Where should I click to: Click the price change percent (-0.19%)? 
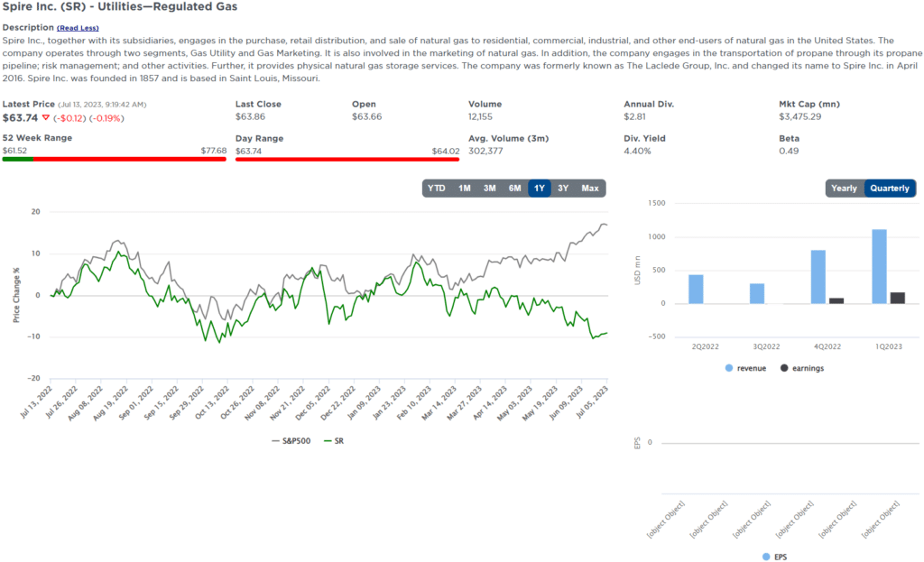[106, 118]
